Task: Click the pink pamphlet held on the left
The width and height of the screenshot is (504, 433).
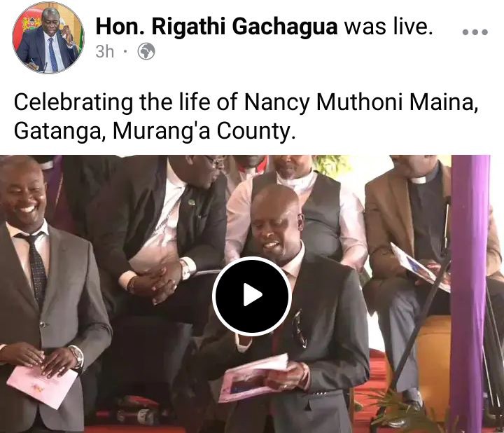Action: pos(41,386)
